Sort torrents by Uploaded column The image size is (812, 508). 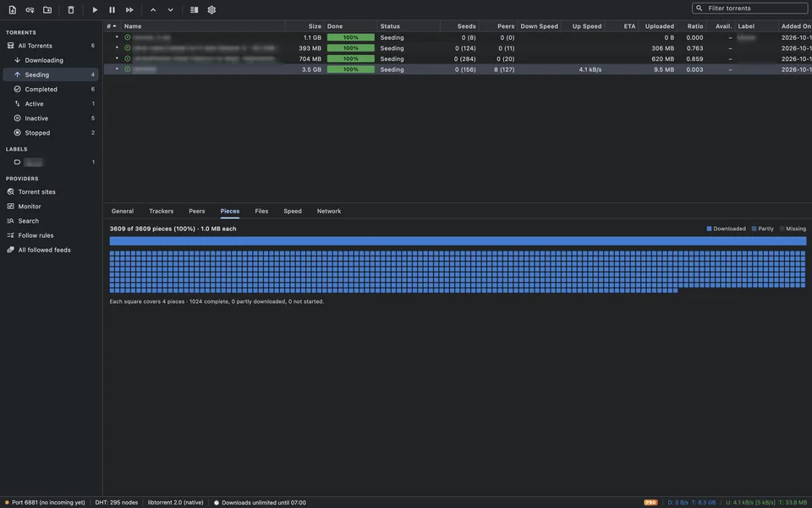click(658, 26)
